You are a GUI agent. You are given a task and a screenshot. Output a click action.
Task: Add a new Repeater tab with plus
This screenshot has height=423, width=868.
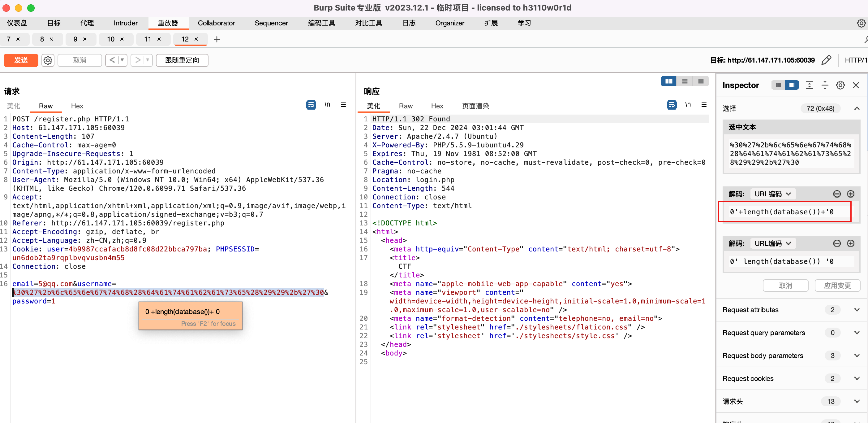pyautogui.click(x=217, y=39)
